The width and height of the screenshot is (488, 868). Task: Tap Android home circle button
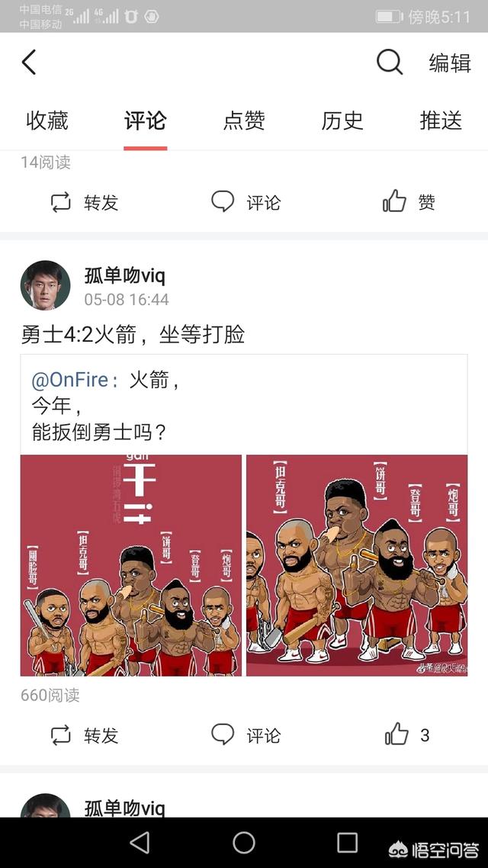point(244,843)
